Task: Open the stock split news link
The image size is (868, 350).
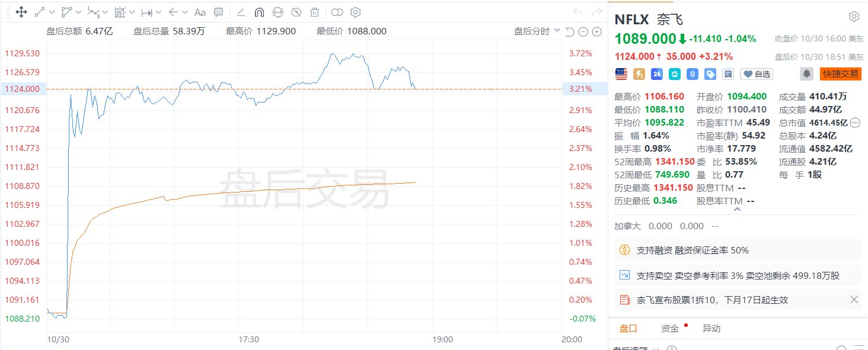Action: point(712,300)
